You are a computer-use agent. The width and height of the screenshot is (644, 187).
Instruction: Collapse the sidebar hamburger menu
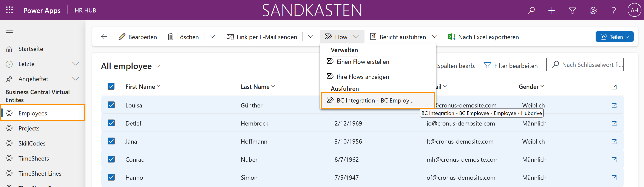tap(9, 31)
